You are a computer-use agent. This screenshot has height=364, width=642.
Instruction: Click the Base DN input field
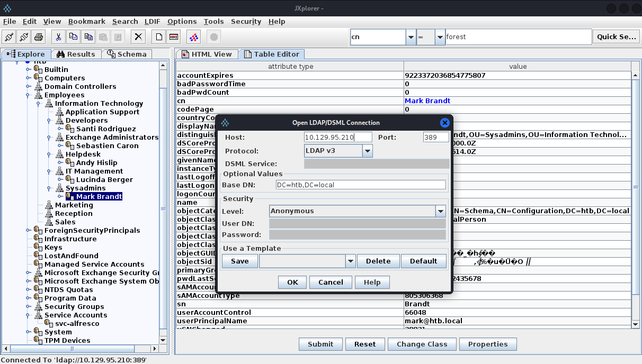pos(361,185)
